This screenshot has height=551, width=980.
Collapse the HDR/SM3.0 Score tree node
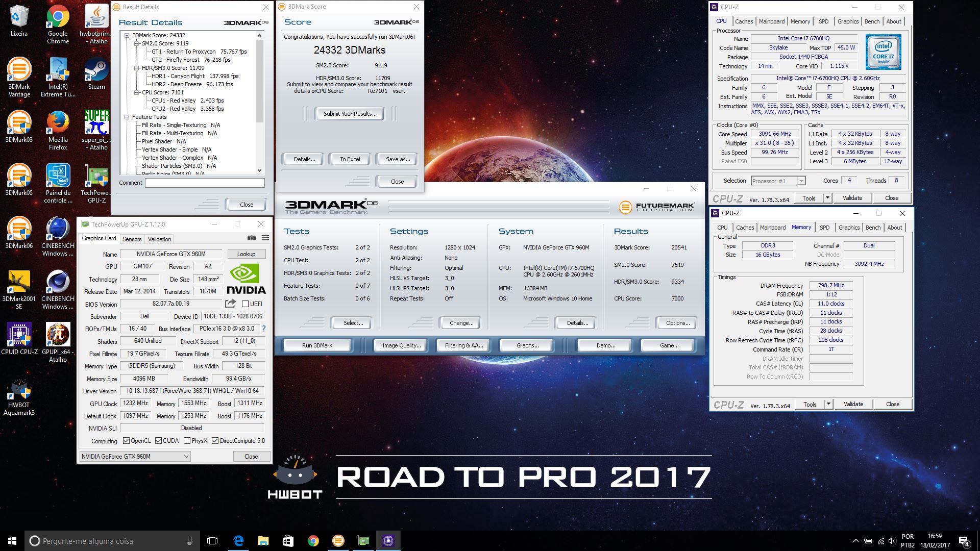136,68
